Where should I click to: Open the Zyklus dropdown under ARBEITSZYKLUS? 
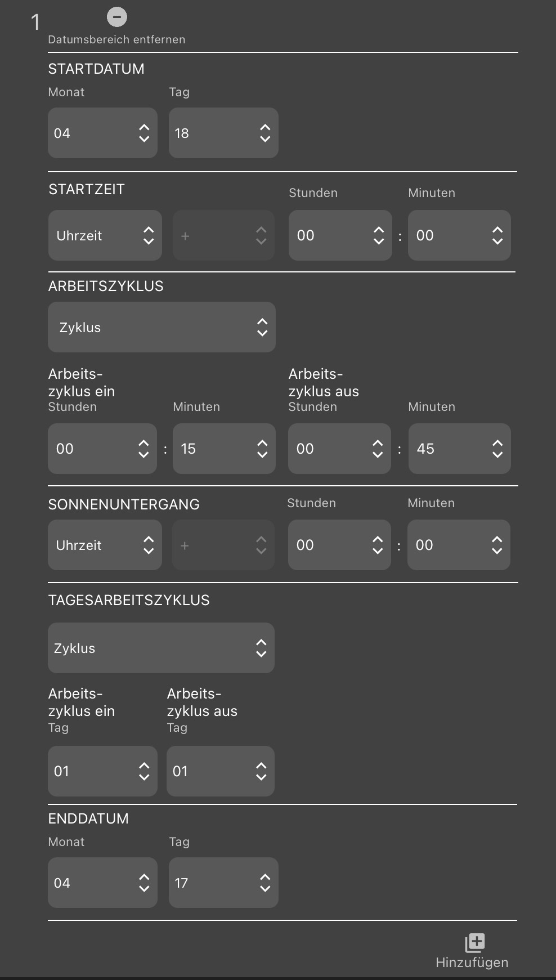(162, 326)
